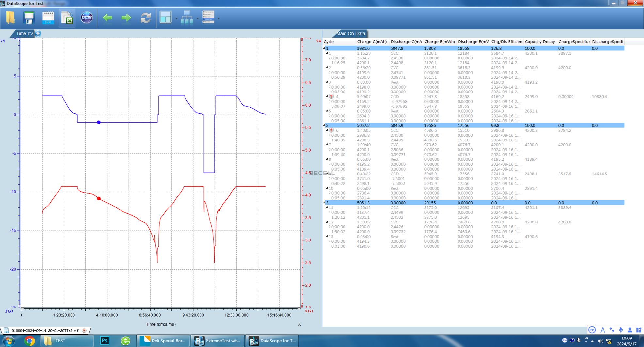This screenshot has height=347, width=644.
Task: Open dropdown arrow beside list options icon
Action: [218, 18]
